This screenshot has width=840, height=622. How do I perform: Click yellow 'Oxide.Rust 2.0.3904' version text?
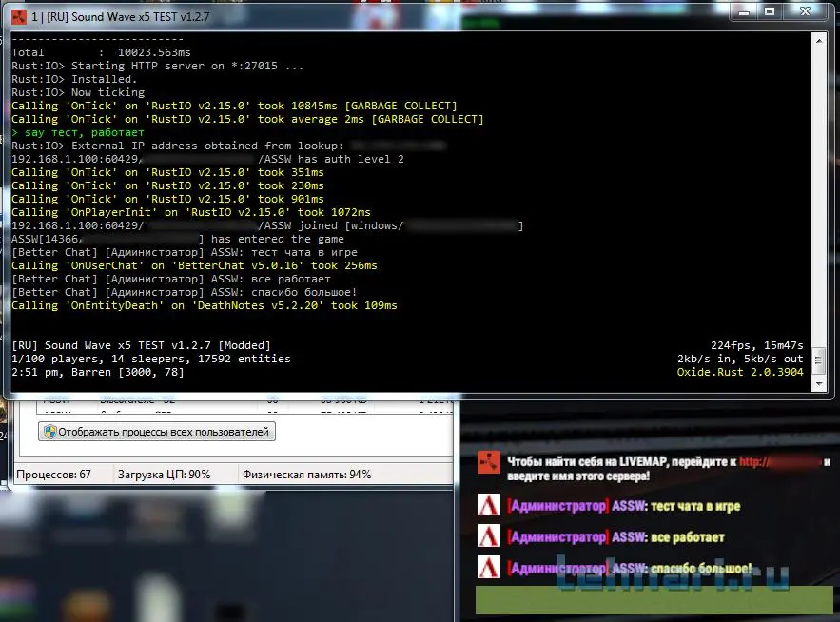click(740, 372)
